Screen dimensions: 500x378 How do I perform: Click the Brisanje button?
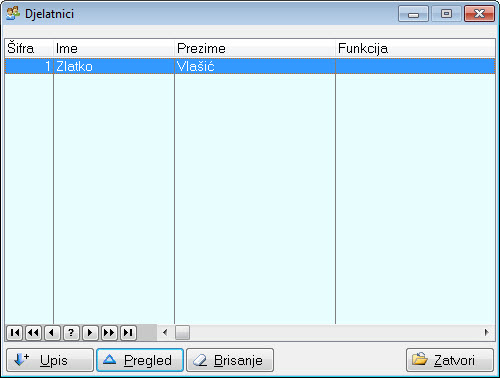(230, 360)
